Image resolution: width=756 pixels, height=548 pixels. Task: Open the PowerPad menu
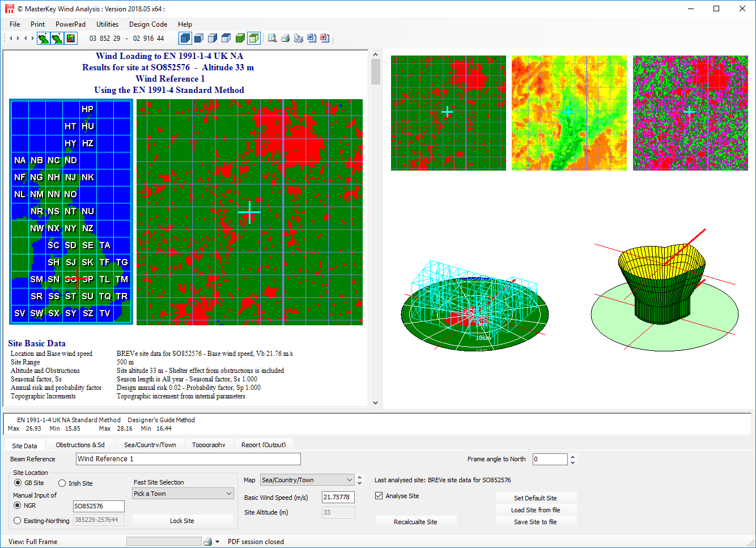[x=70, y=24]
